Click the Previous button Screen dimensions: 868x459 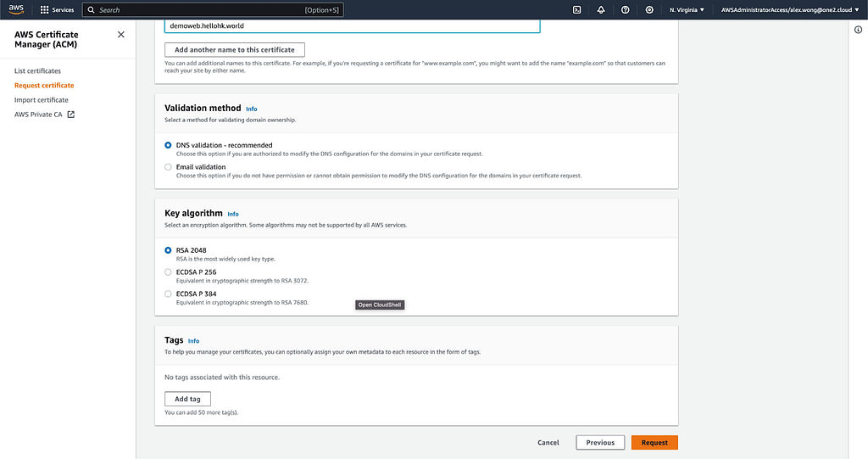(600, 442)
